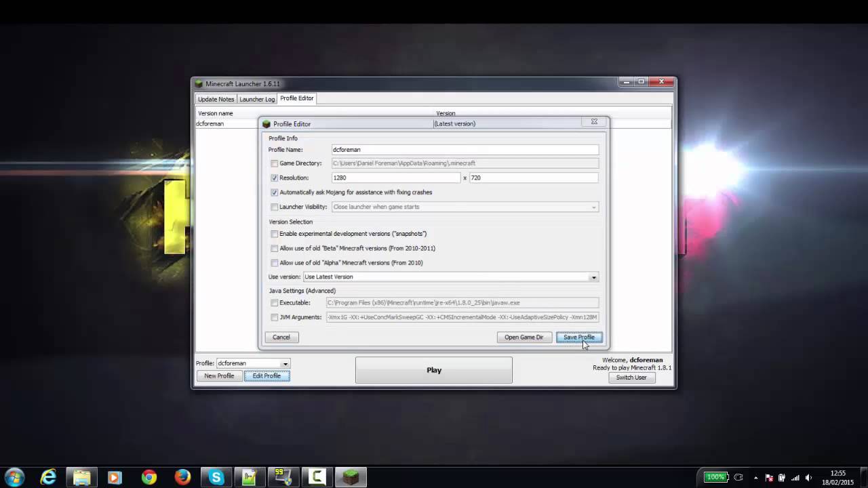Allow old Beta Minecraft versions checkbox
Screen dimensions: 868x488
(x=274, y=248)
